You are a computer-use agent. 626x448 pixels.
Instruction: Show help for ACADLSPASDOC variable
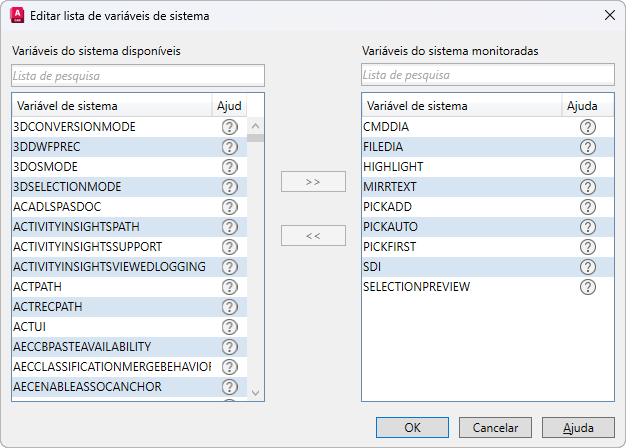click(x=229, y=207)
